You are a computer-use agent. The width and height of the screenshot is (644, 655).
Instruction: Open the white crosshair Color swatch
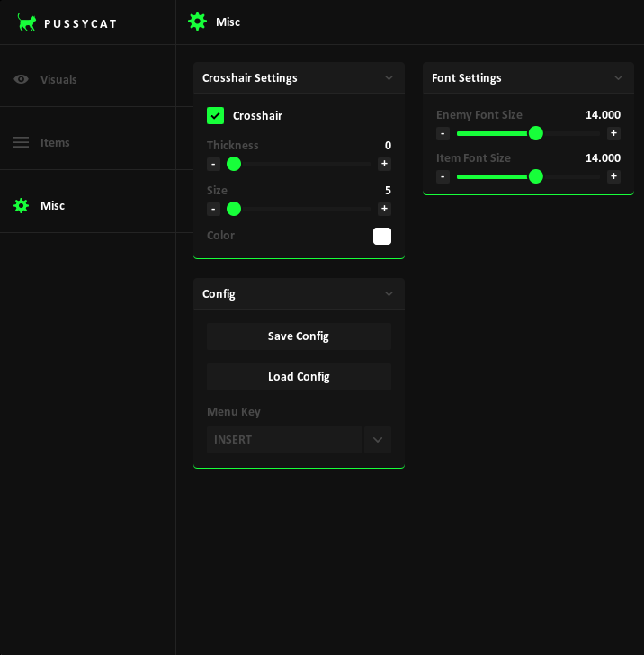pyautogui.click(x=382, y=236)
